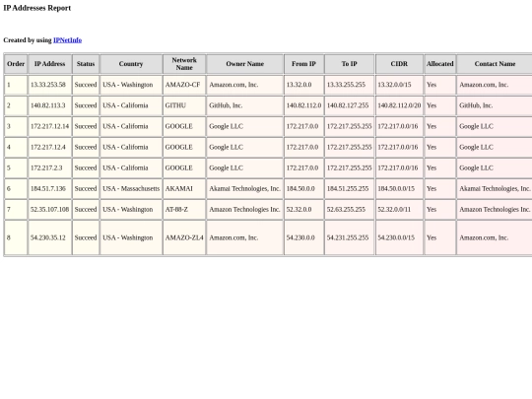Click CIDR 52.32.0.0/11 cell
The width and height of the screenshot is (532, 399).
[x=399, y=210]
